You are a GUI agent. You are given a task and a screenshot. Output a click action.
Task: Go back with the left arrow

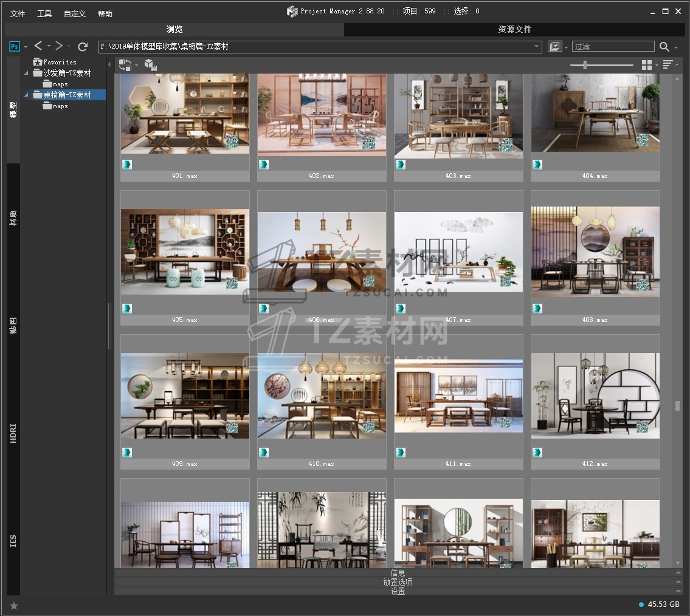(x=38, y=46)
